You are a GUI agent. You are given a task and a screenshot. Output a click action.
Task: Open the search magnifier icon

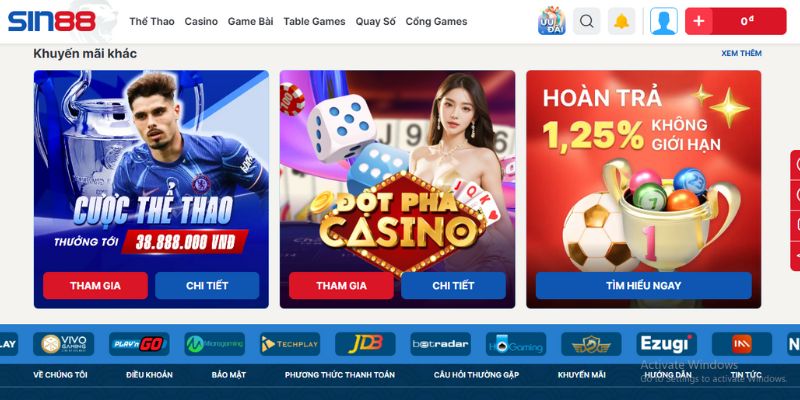(587, 21)
